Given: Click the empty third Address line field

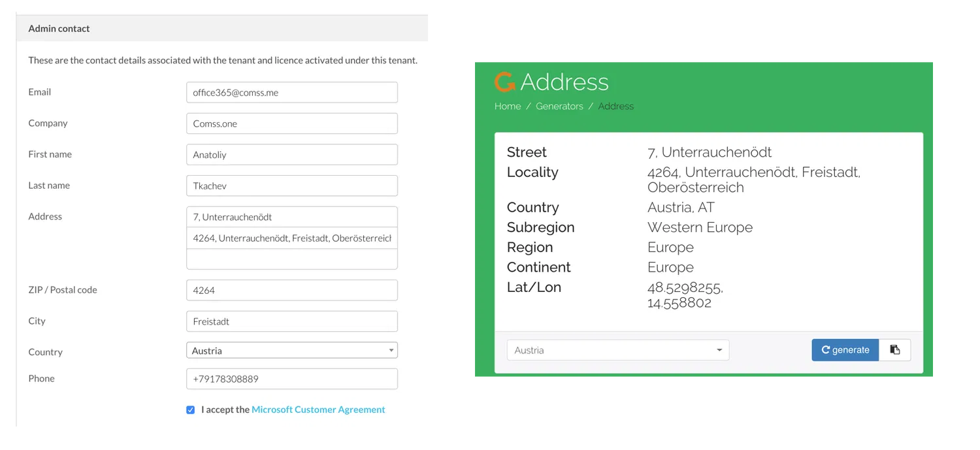Looking at the screenshot, I should [x=292, y=259].
